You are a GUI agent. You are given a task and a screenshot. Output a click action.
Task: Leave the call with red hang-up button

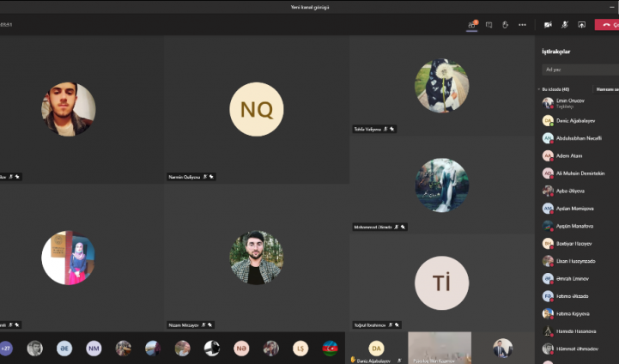607,25
